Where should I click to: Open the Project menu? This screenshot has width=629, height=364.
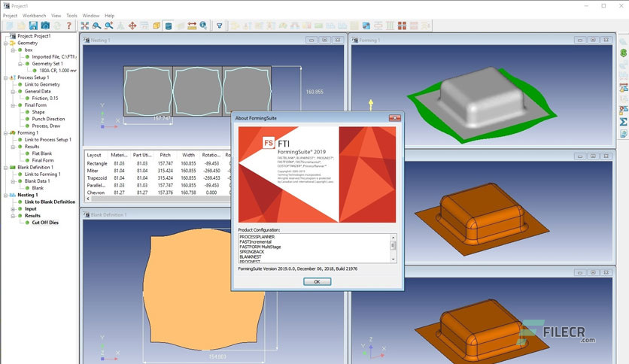click(x=10, y=16)
